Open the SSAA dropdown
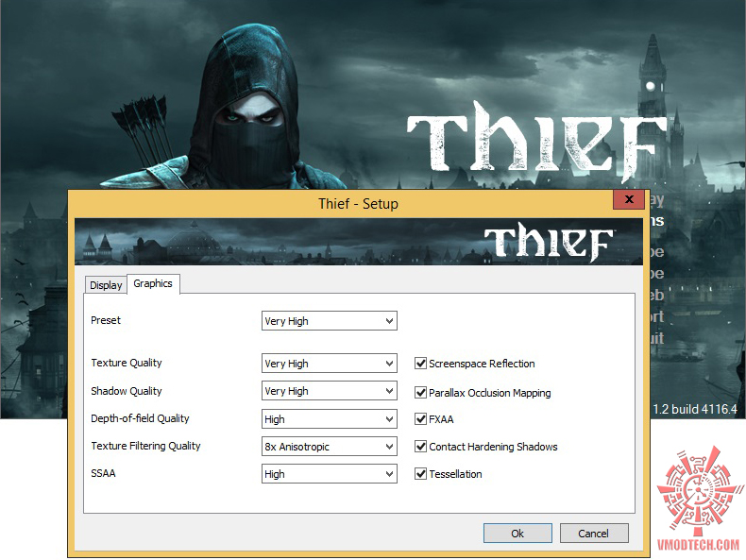This screenshot has width=746, height=560. pyautogui.click(x=330, y=474)
